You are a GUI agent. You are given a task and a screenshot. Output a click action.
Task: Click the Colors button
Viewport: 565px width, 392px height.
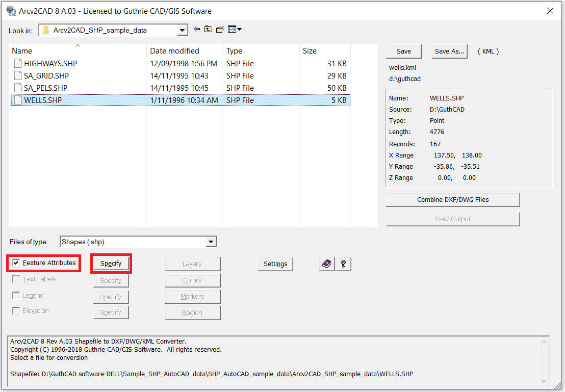[192, 280]
